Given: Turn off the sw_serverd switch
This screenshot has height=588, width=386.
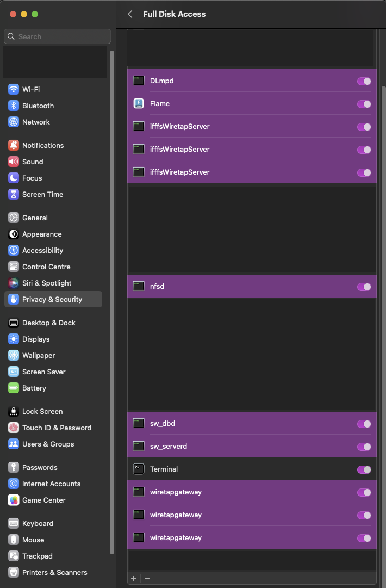Looking at the screenshot, I should coord(364,446).
